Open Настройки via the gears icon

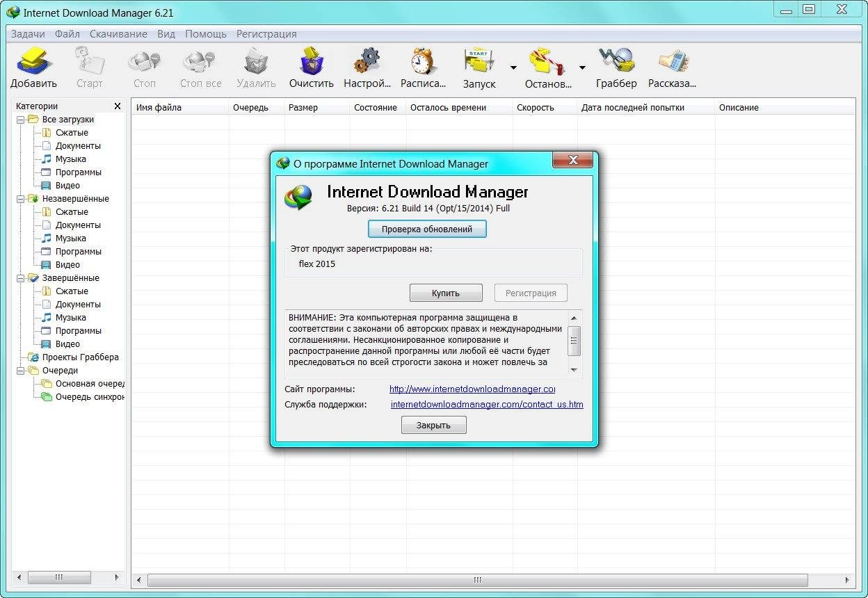(x=367, y=61)
